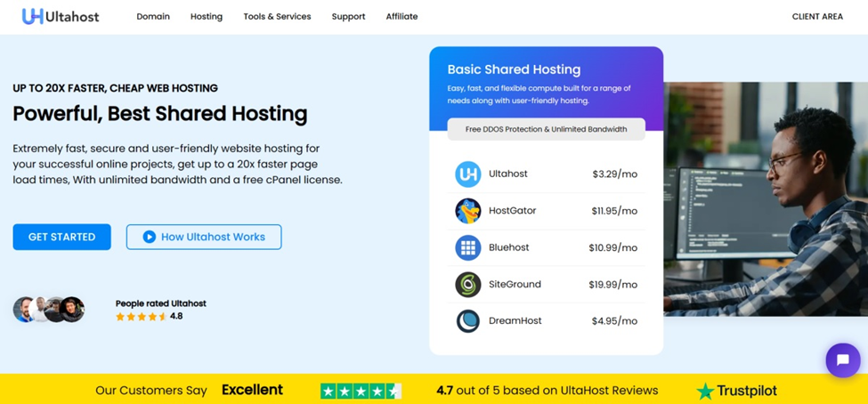
Task: Open the Hosting menu
Action: pos(207,16)
